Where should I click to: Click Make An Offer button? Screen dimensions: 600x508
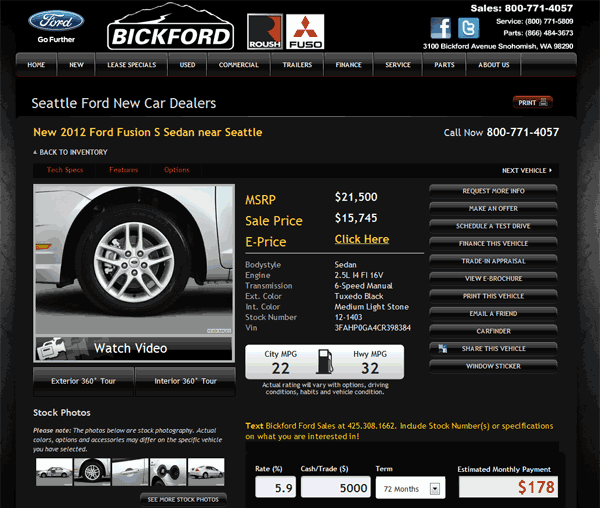(493, 208)
